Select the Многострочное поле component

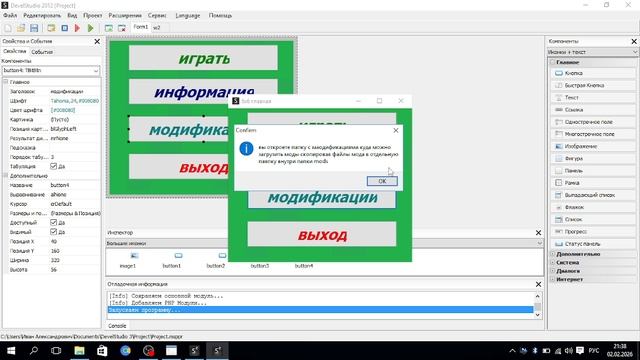pos(592,134)
